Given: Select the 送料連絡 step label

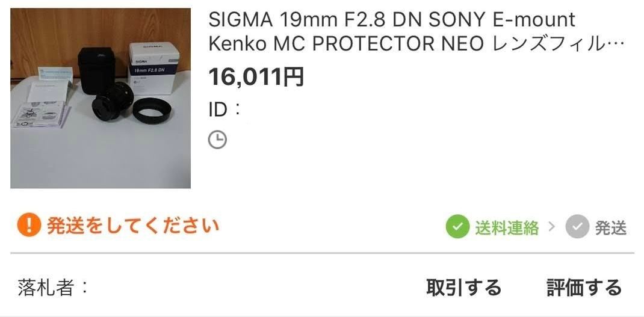Looking at the screenshot, I should click(x=507, y=227).
